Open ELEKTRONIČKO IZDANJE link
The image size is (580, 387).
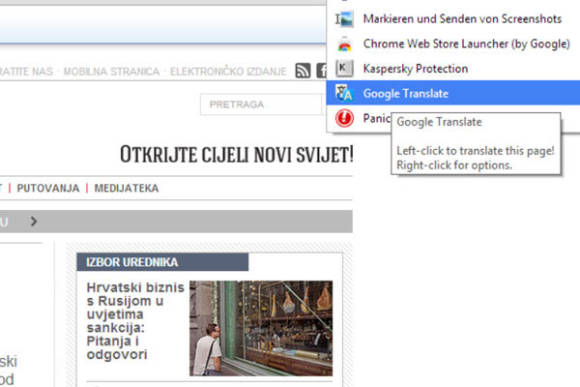pos(228,71)
